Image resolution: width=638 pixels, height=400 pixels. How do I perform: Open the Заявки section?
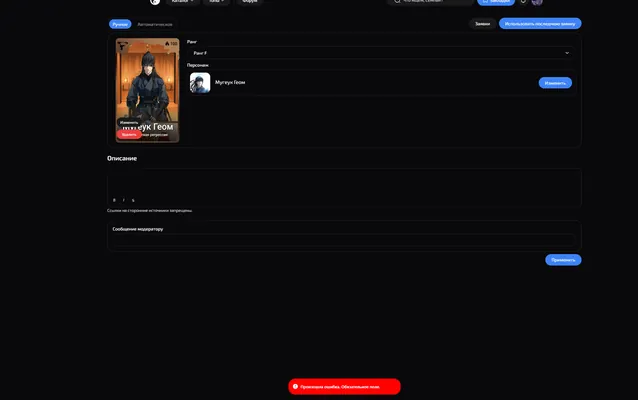point(483,24)
